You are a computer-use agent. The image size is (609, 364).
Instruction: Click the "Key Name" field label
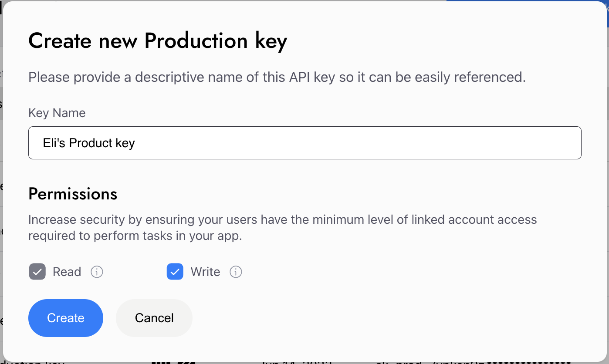click(57, 113)
